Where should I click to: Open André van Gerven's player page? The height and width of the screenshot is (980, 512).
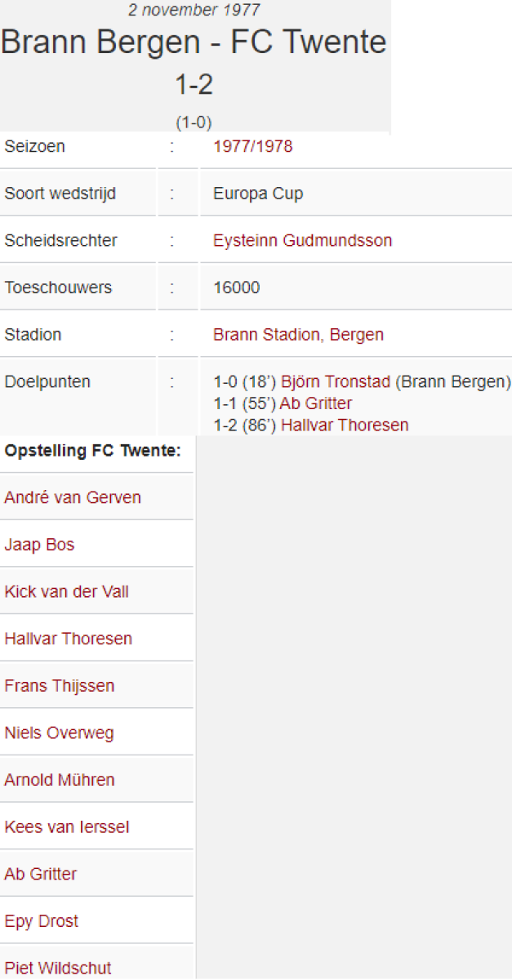pos(73,497)
